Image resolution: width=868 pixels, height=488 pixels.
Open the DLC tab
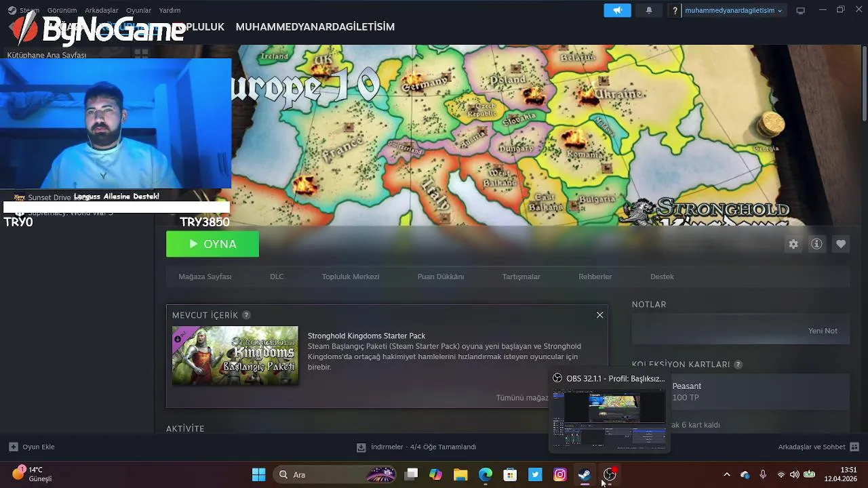tap(277, 277)
